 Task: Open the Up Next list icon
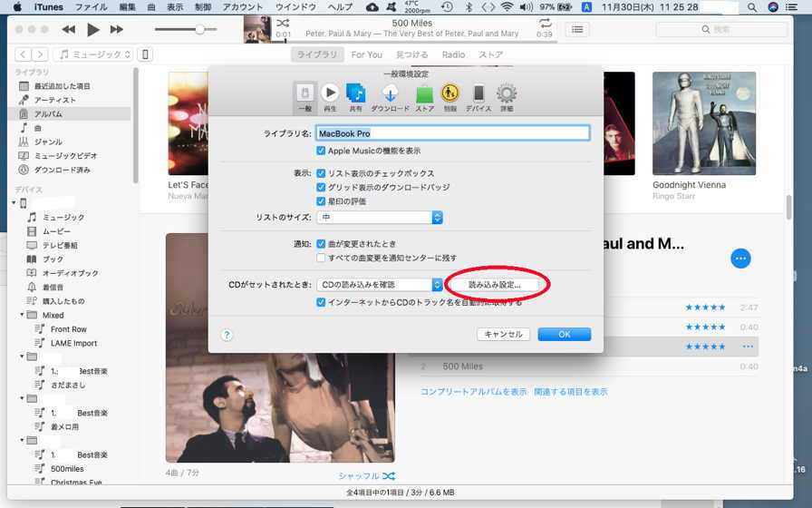(x=577, y=30)
